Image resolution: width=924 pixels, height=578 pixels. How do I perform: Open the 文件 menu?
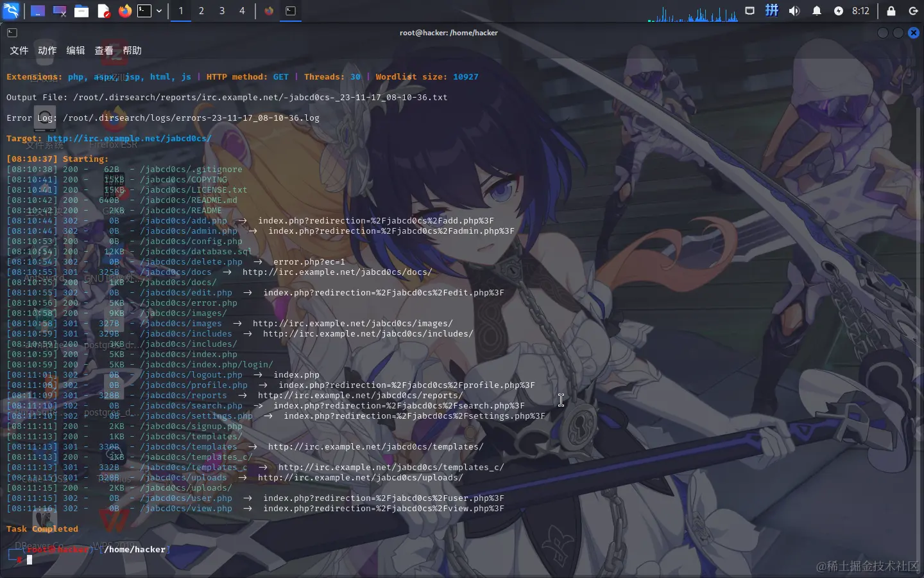(x=19, y=51)
